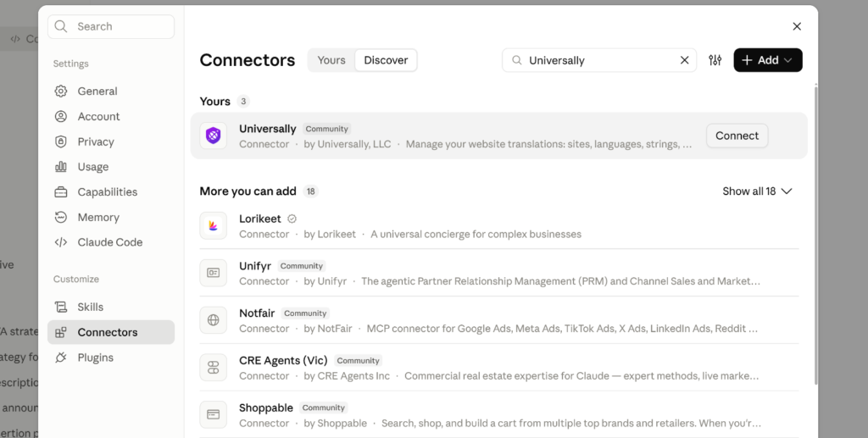Click the Universally connector search box
The height and width of the screenshot is (438, 868).
pos(599,60)
